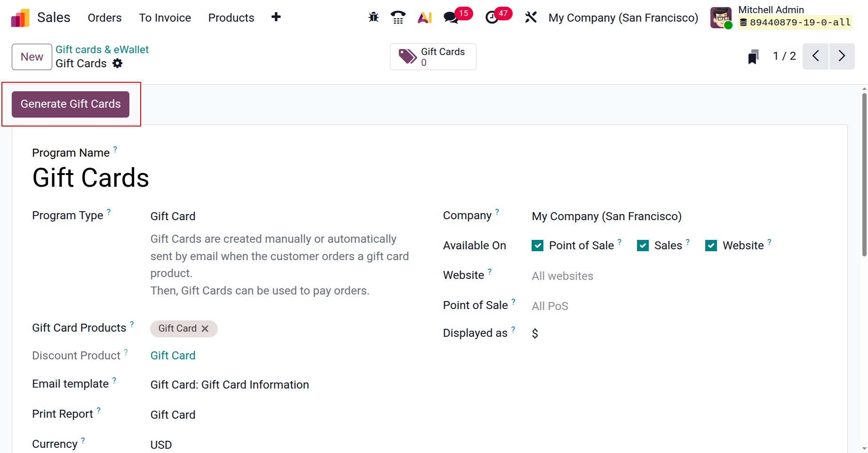Viewport: 868px width, 453px height.
Task: Uncheck the Point of Sale checkbox
Action: click(537, 246)
